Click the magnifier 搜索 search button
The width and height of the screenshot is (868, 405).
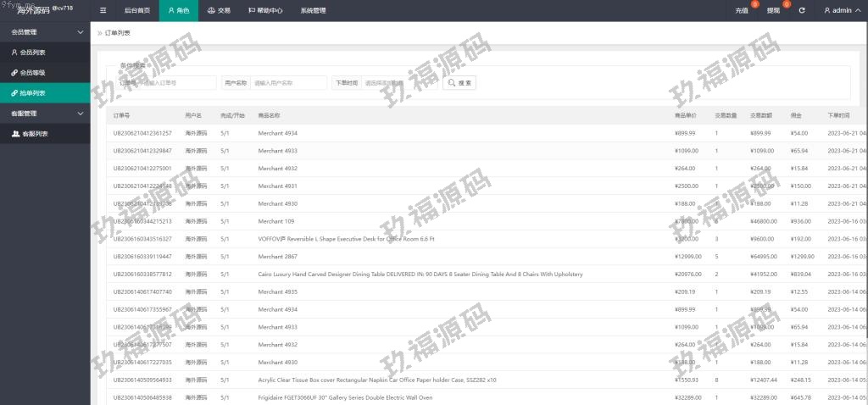tap(460, 83)
